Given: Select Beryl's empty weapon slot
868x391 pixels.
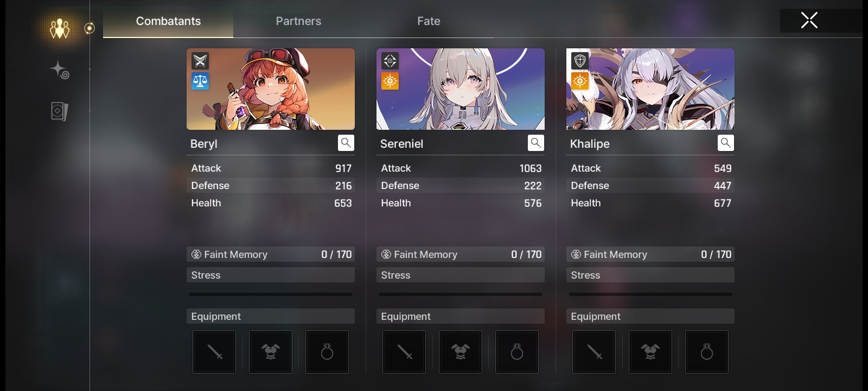Looking at the screenshot, I should (x=214, y=352).
